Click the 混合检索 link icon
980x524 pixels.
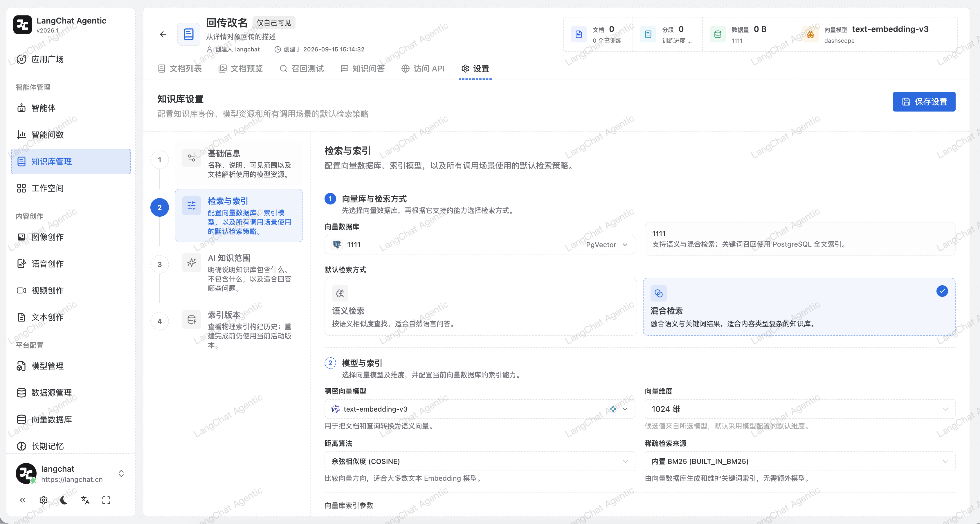[659, 293]
